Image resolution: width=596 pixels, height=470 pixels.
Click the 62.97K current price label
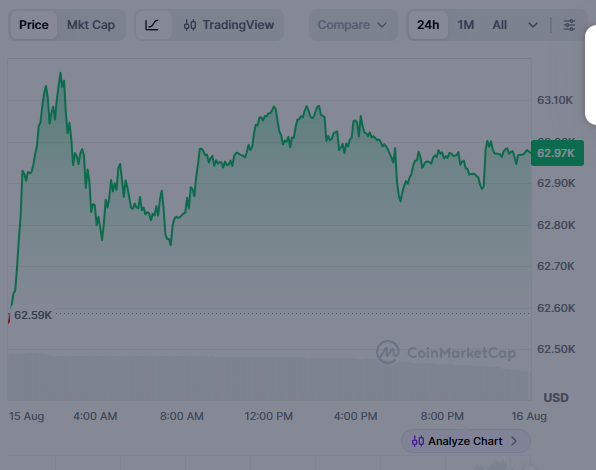[x=557, y=153]
